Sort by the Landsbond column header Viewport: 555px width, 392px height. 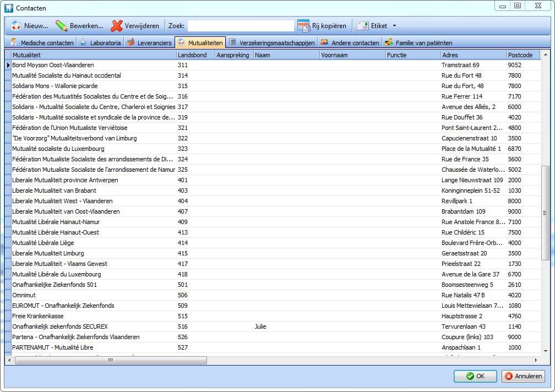click(x=195, y=55)
